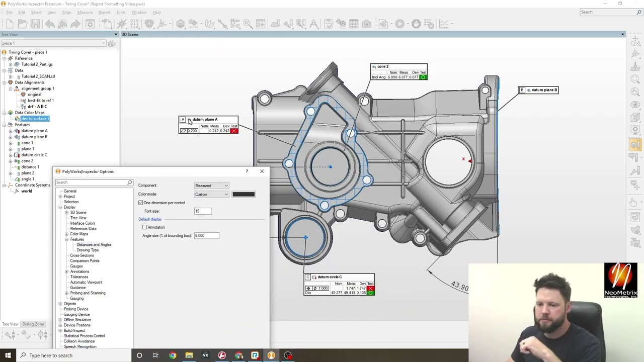Screen dimensions: 644x362
Task: Switch to the Dialog Zone tab
Action: tap(33, 324)
